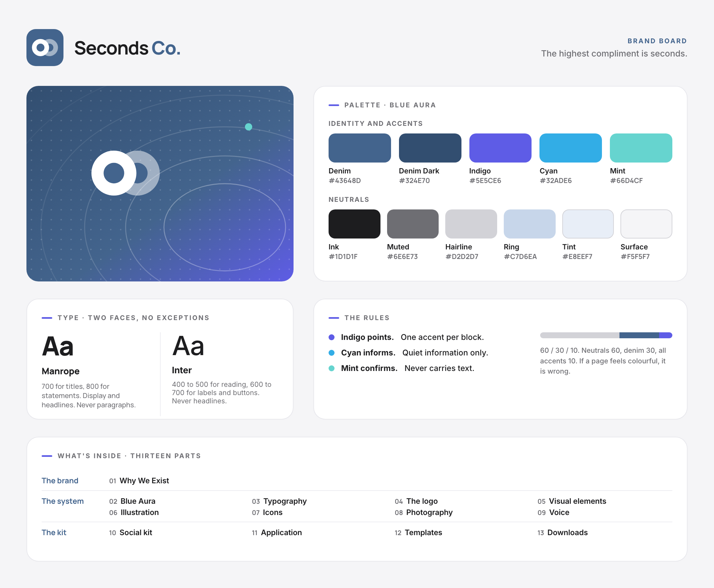The height and width of the screenshot is (588, 714).
Task: Jump to 09 Voice
Action: (x=553, y=512)
